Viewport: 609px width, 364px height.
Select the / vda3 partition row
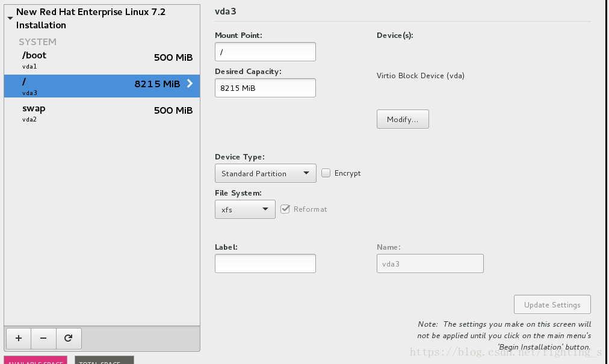pyautogui.click(x=102, y=86)
